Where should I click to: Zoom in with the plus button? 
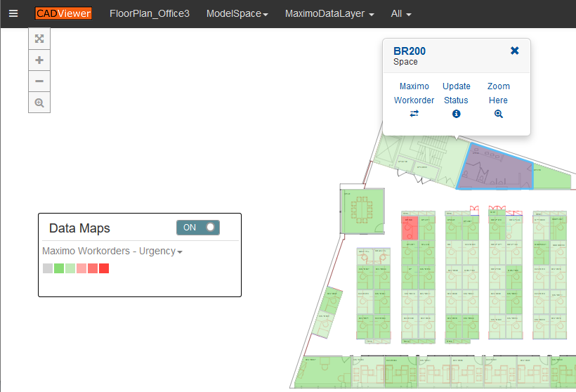[39, 60]
